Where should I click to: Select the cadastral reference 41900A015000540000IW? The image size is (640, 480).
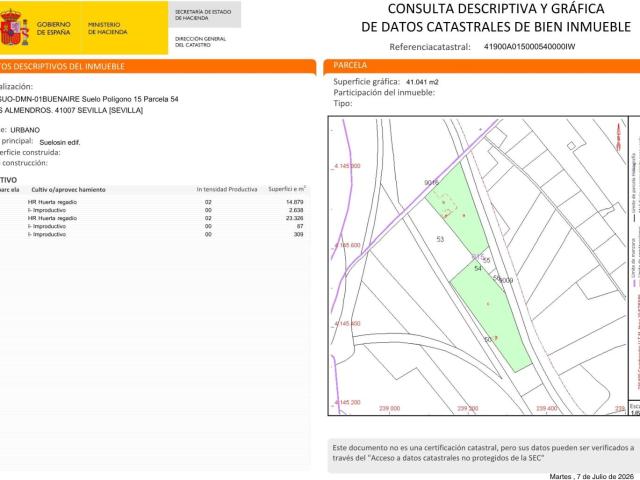[529, 47]
